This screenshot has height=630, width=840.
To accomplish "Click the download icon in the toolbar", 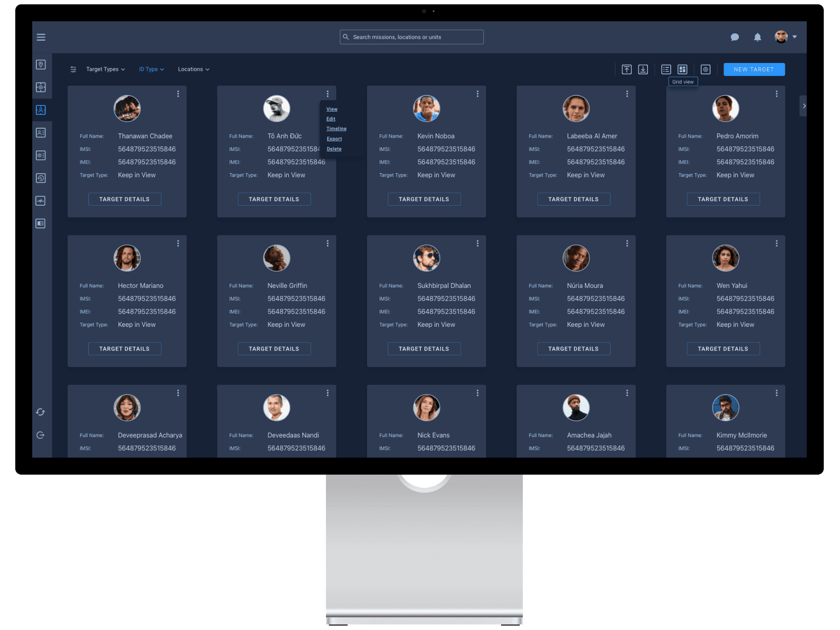I will coord(643,69).
